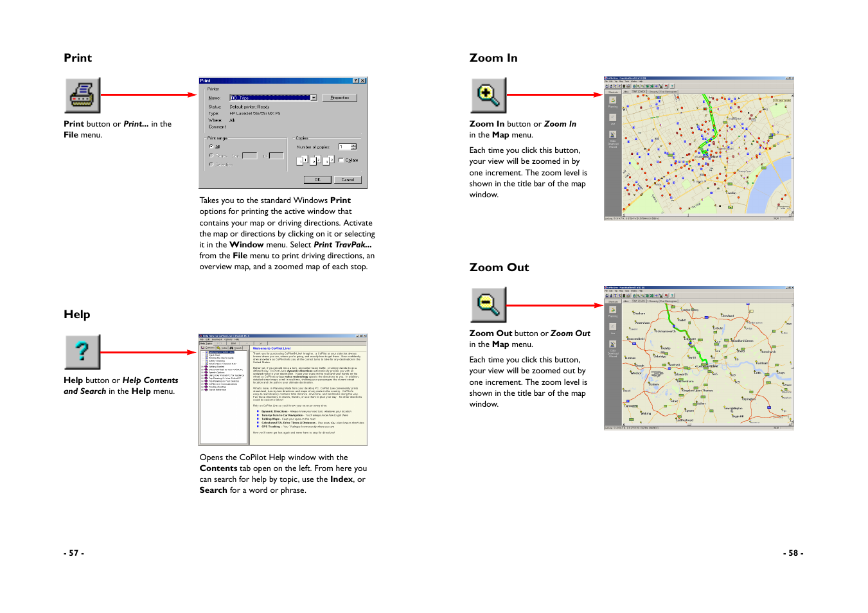This screenshot has height=613, width=868.
Task: Select the highlighted Welcome topic in Help tree
Action: click(x=222, y=352)
